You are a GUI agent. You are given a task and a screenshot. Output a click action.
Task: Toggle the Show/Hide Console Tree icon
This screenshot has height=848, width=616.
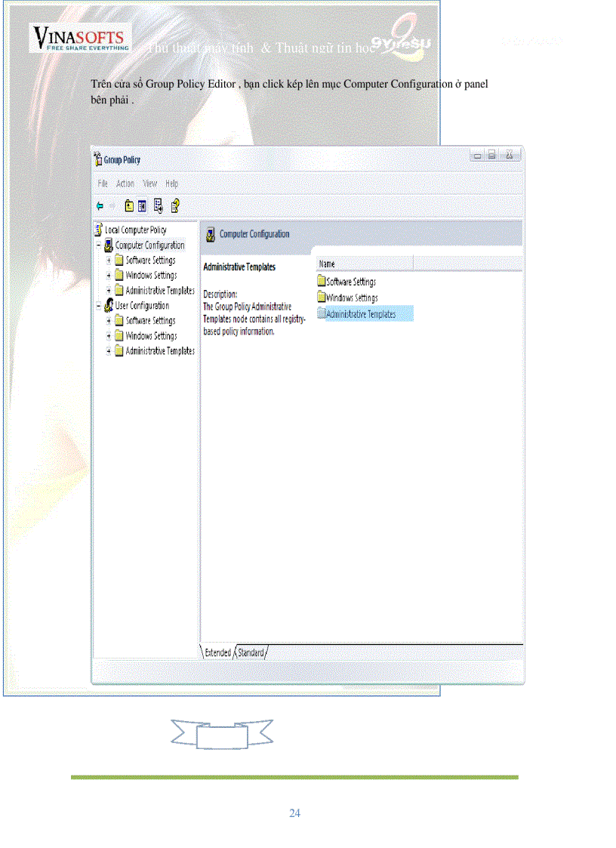(x=142, y=205)
